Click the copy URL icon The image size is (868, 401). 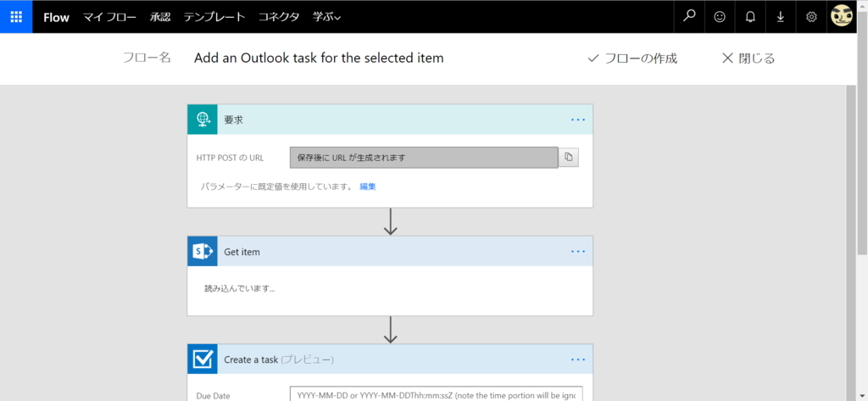pos(569,158)
